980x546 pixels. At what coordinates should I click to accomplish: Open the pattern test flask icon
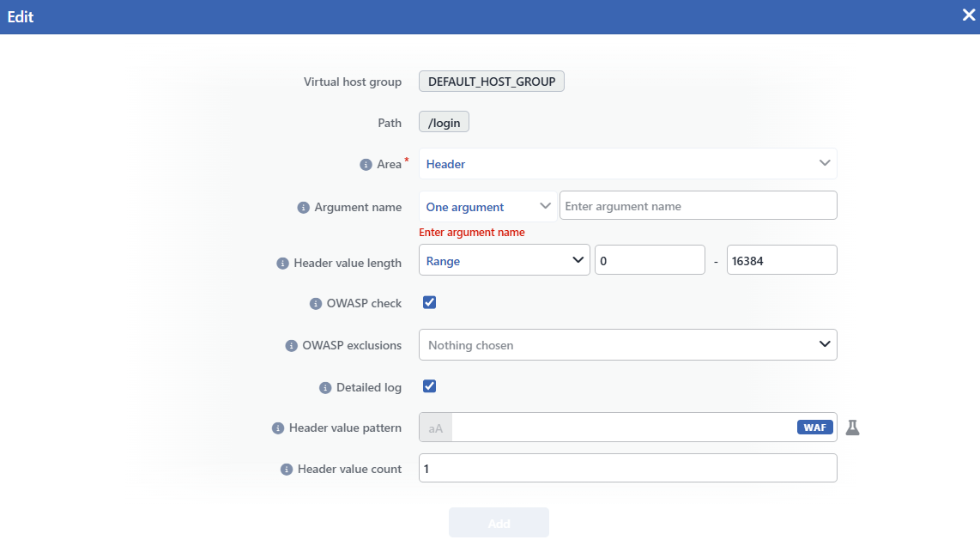pos(852,428)
